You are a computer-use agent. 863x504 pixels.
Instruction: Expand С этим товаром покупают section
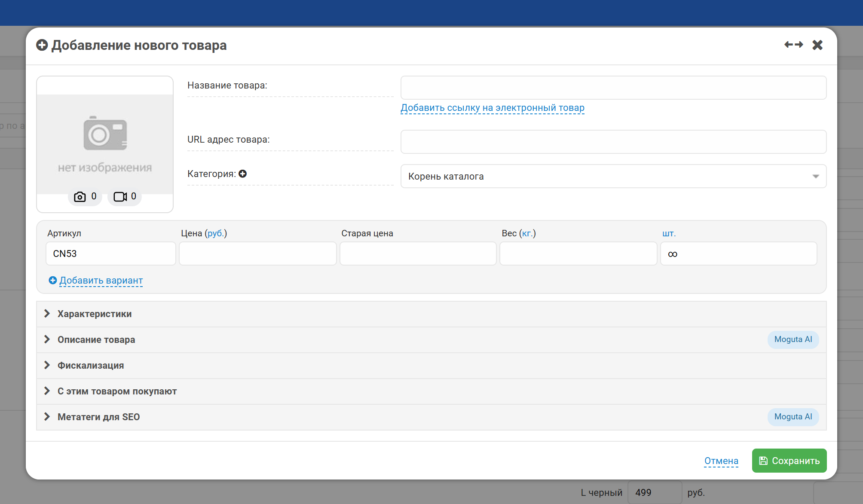coord(117,391)
